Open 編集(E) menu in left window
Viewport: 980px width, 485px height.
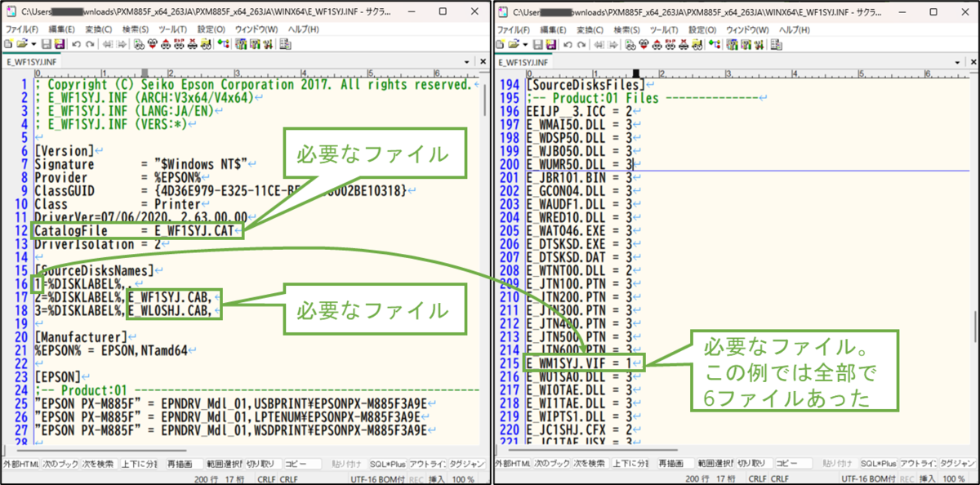61,29
